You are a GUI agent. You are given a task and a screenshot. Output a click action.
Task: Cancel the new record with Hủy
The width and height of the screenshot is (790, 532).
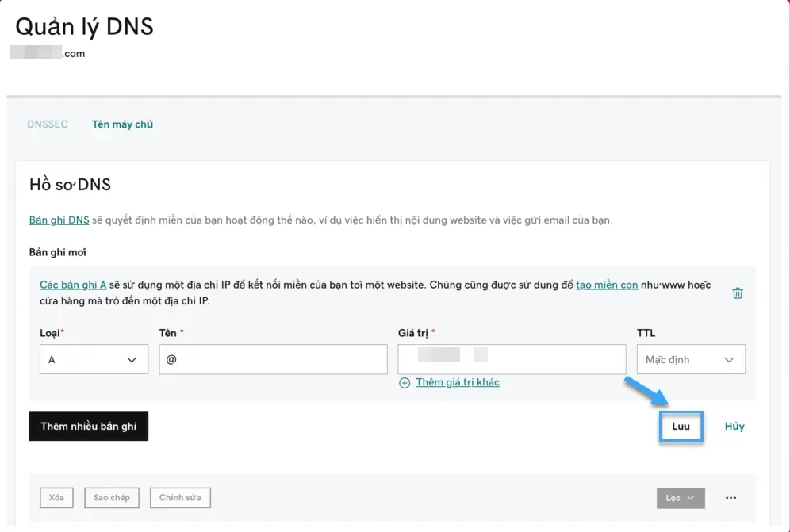click(x=734, y=427)
